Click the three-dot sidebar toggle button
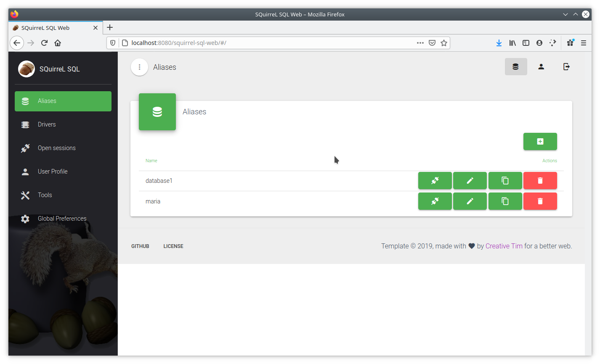The height and width of the screenshot is (364, 600). point(139,67)
